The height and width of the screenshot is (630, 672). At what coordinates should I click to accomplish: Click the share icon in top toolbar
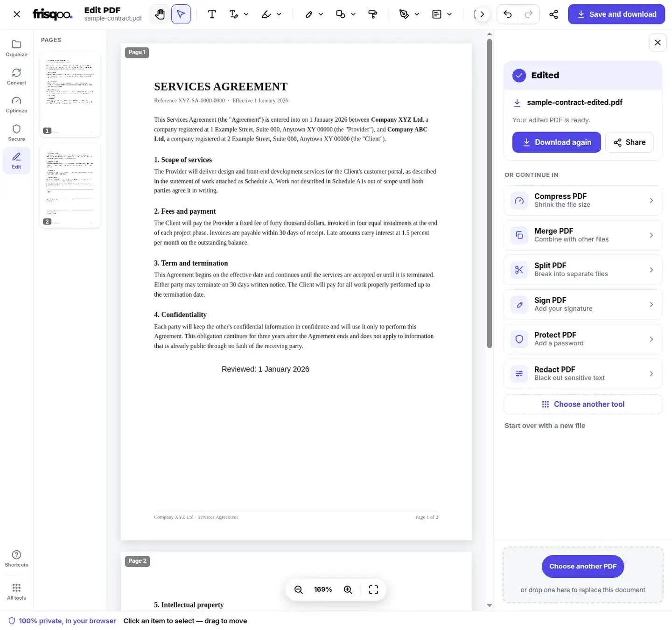(x=553, y=14)
